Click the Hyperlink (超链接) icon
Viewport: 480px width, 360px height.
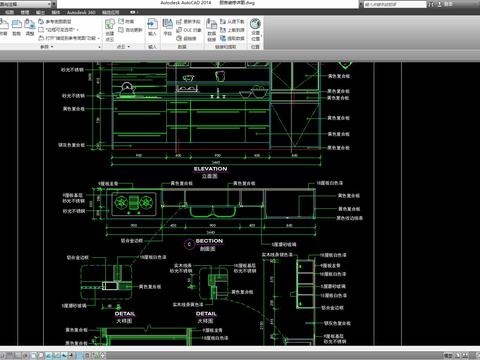pyautogui.click(x=186, y=38)
